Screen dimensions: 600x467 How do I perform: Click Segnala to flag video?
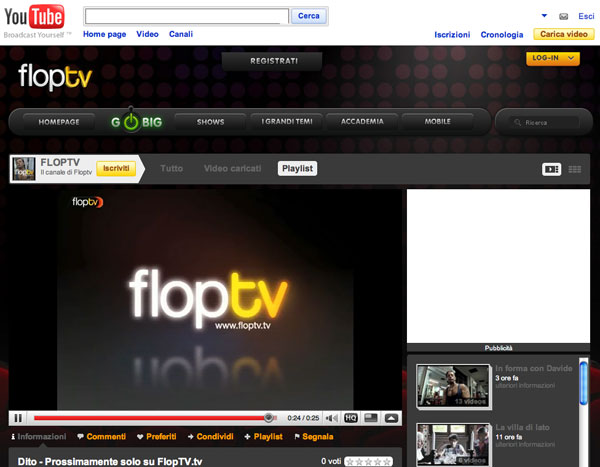pos(314,437)
